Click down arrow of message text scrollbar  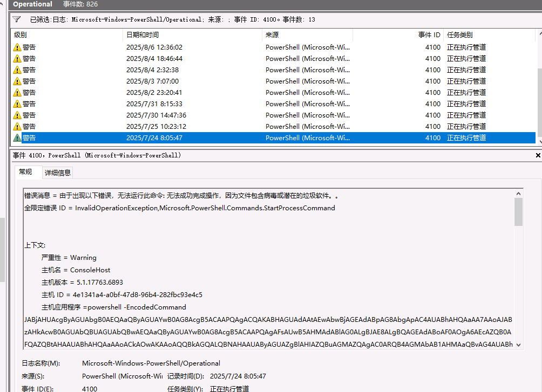click(x=519, y=345)
